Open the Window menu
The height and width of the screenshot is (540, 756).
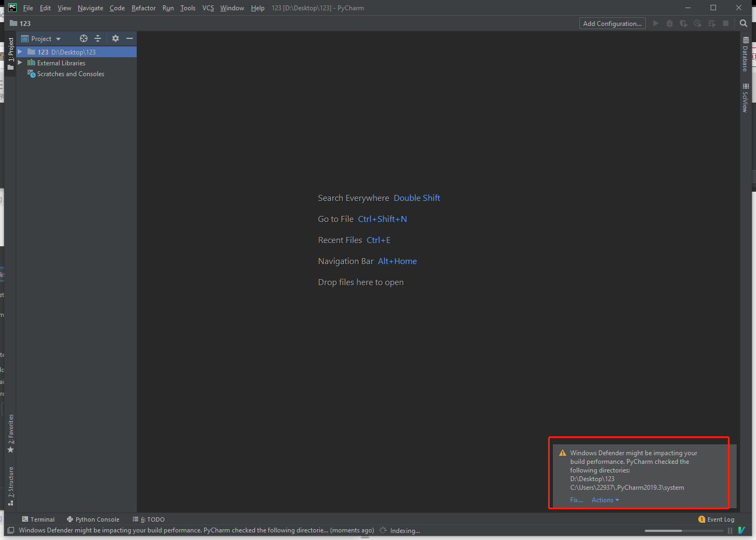[232, 8]
